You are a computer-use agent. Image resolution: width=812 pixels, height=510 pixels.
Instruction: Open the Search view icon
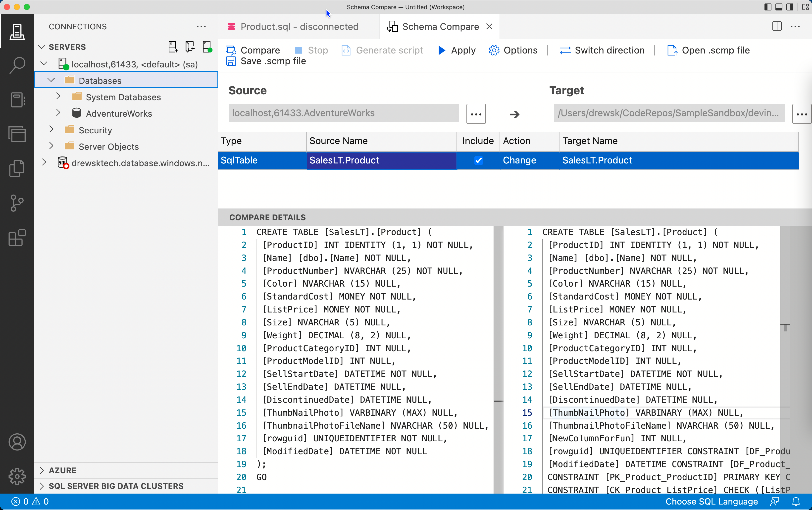[x=17, y=65]
